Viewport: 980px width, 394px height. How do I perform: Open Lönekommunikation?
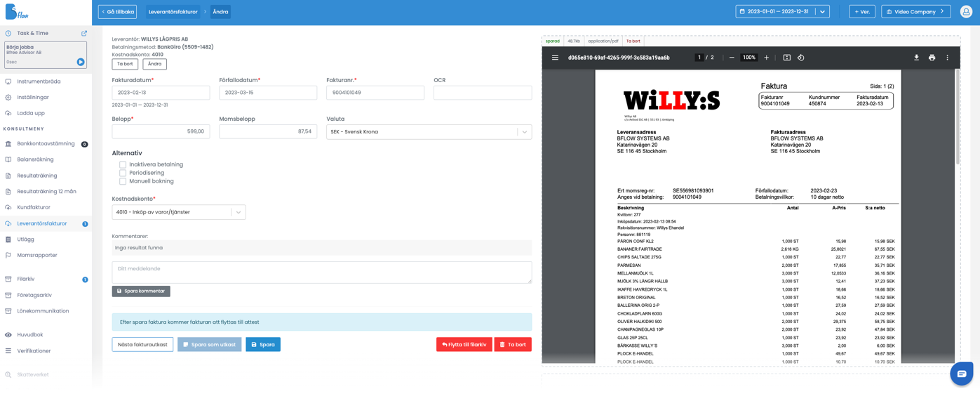[x=43, y=310]
